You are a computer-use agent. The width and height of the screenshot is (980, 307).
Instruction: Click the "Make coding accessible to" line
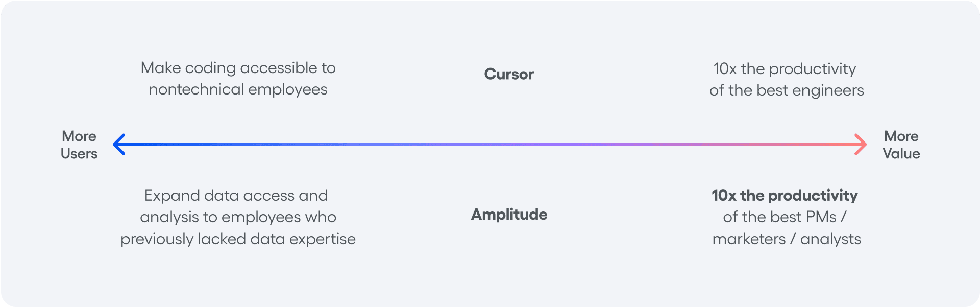[238, 68]
